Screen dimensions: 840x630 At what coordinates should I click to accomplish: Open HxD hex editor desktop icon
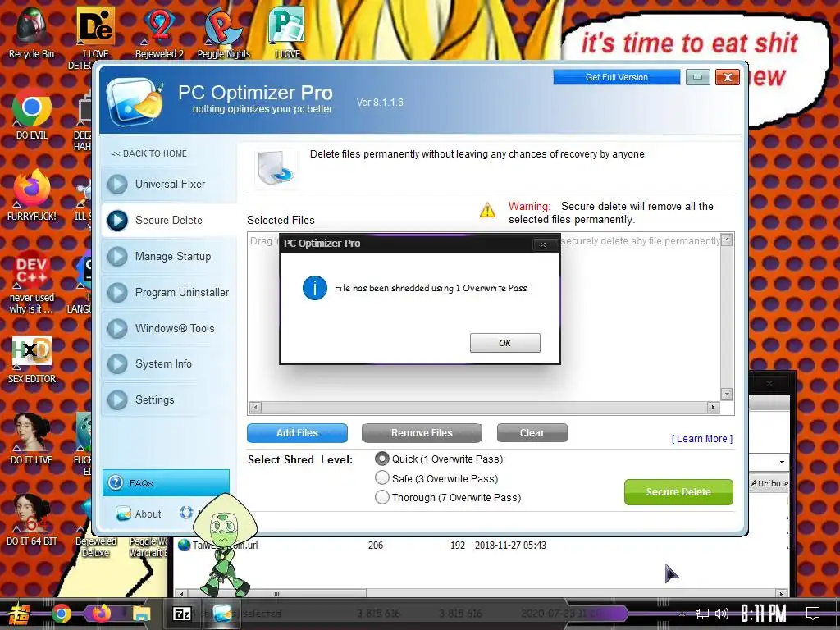click(32, 359)
